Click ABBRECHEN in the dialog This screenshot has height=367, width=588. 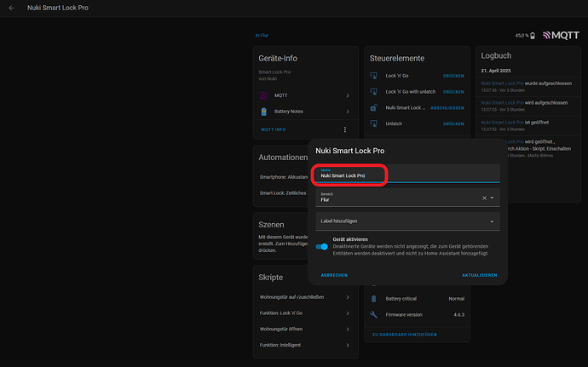(x=334, y=275)
